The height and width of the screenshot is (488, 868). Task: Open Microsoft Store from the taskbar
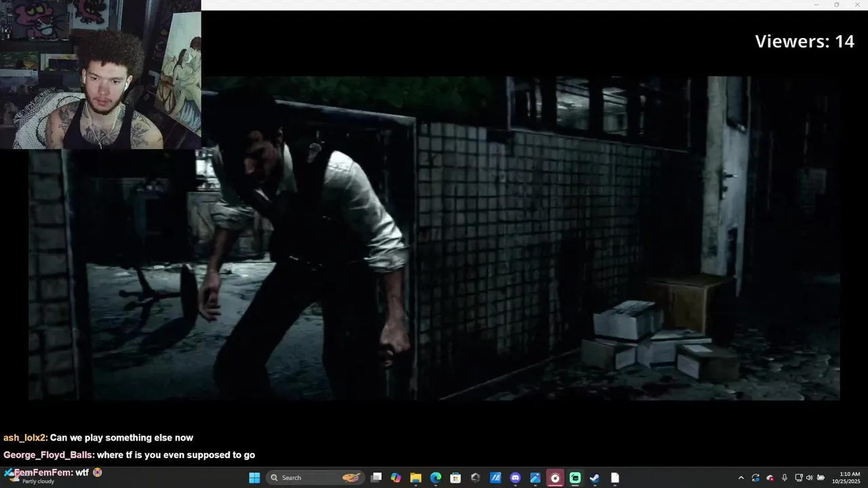[x=456, y=478]
